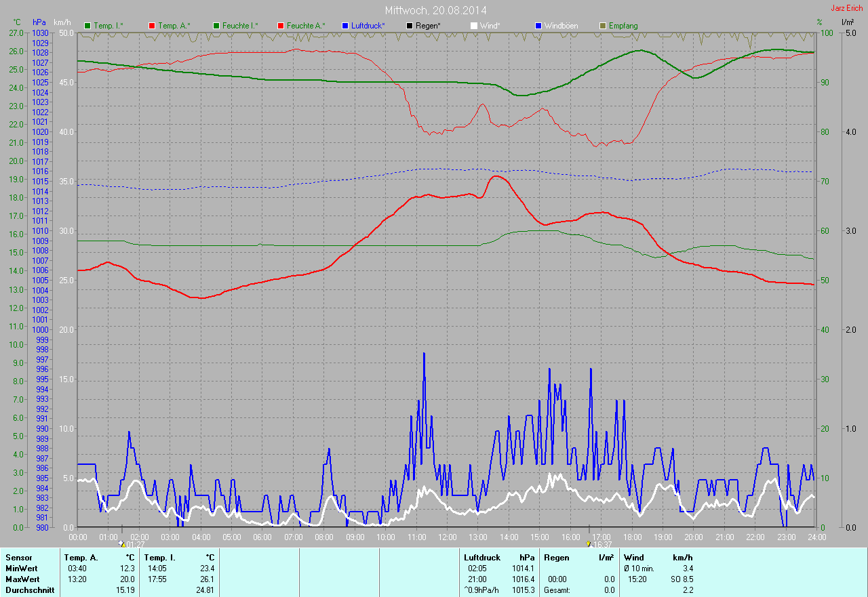Click the black Regen legend square

tap(410, 26)
